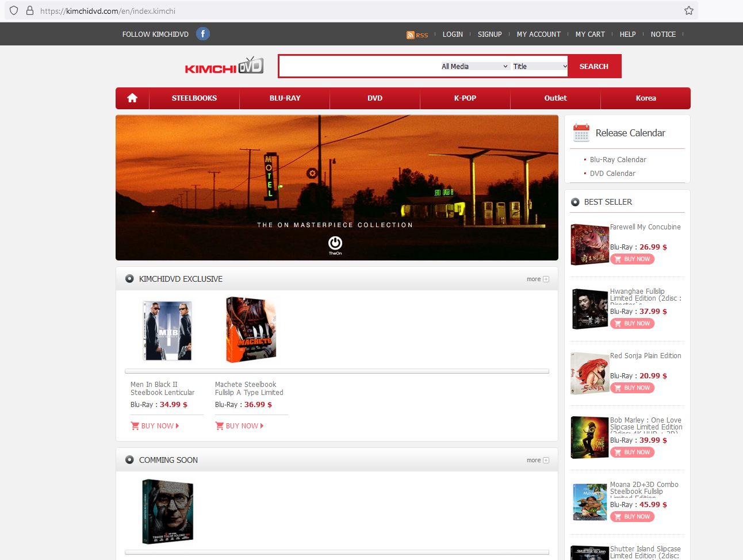
Task: Click inside the search text field
Action: pos(359,67)
